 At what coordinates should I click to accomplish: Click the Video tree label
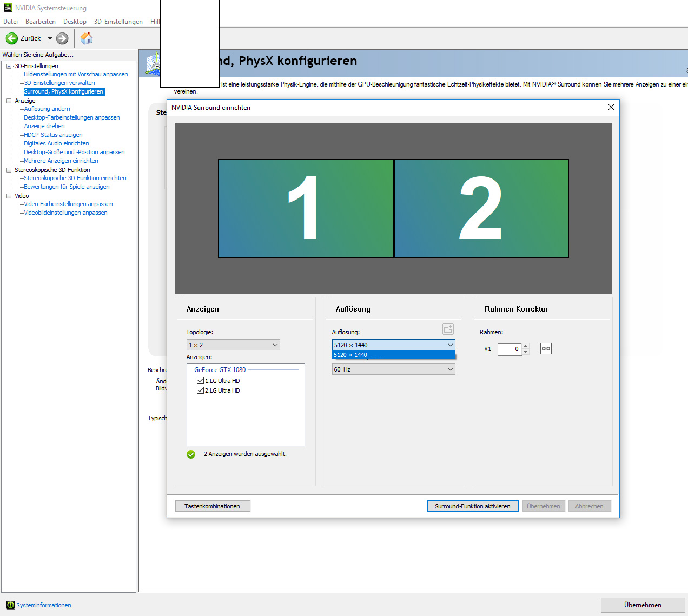click(x=22, y=196)
